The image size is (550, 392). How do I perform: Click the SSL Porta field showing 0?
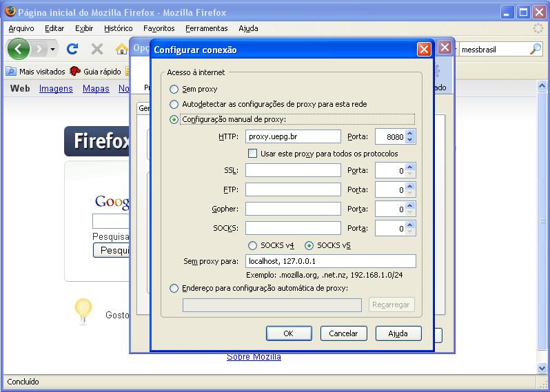tap(390, 170)
